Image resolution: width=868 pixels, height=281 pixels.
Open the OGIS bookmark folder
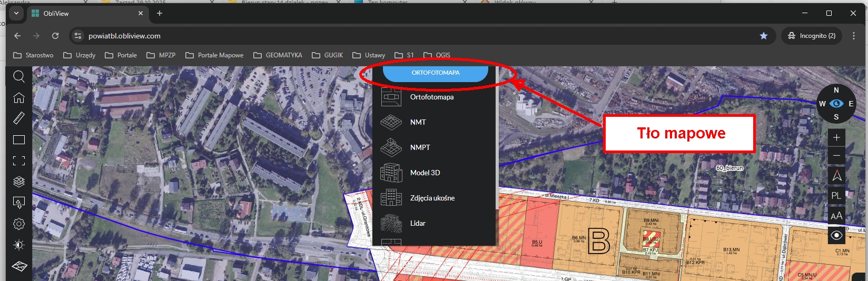pyautogui.click(x=437, y=55)
